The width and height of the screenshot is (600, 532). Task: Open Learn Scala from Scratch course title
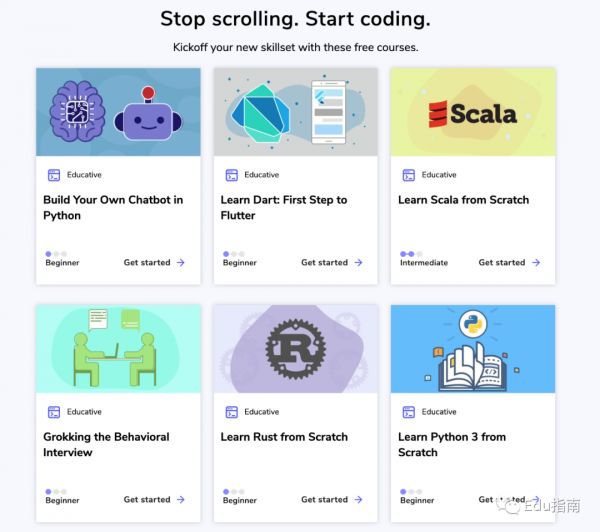click(x=463, y=200)
